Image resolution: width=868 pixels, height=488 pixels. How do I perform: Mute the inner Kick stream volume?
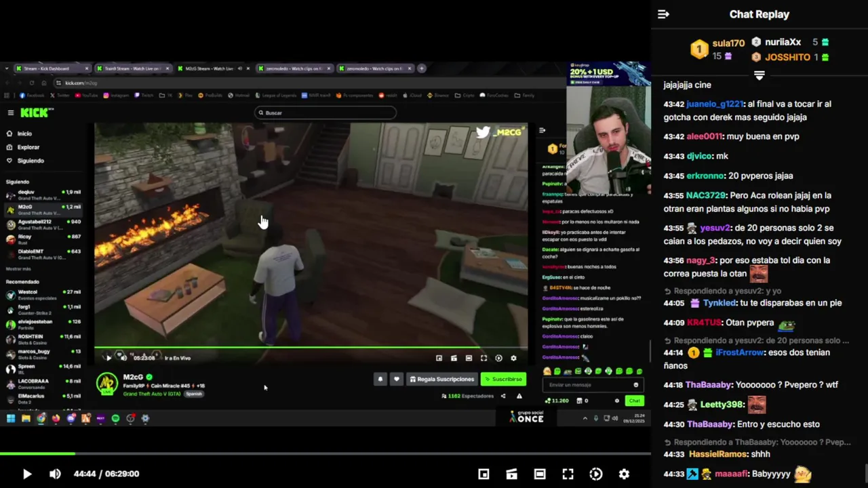(x=123, y=358)
